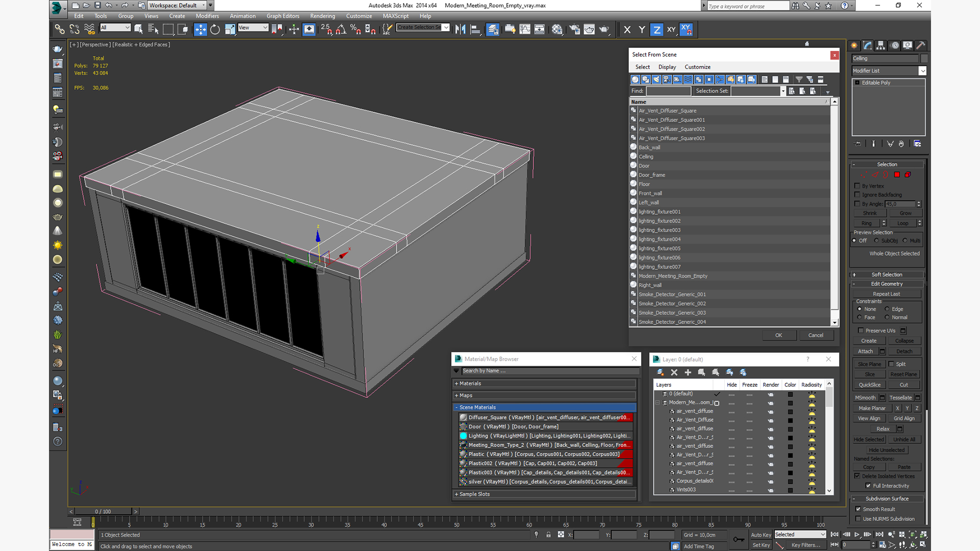Click the Z axis constraint button
This screenshot has width=980, height=551.
(656, 30)
